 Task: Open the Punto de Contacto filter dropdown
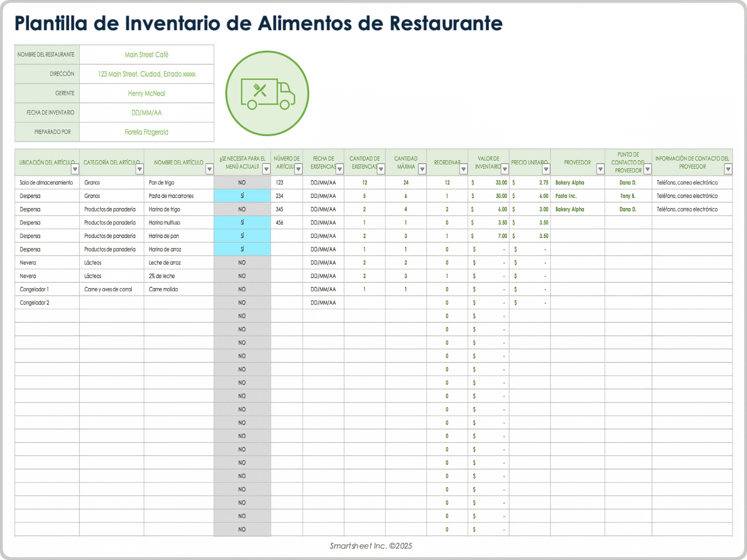click(647, 169)
